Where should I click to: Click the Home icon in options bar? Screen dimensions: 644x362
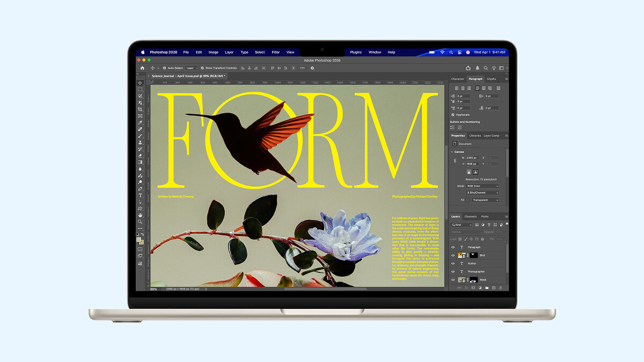142,68
